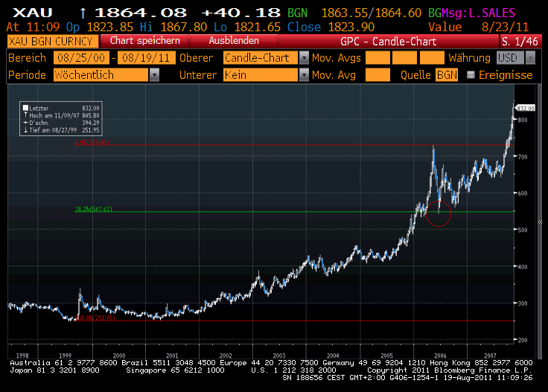
Task: Click the Tief am 08/27/99 legend entry
Action: [61, 130]
